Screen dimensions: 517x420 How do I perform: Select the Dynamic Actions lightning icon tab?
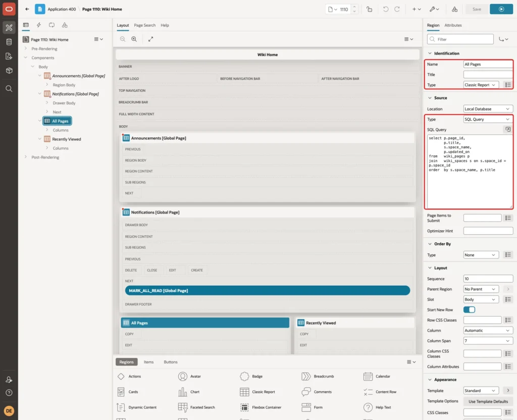(38, 25)
